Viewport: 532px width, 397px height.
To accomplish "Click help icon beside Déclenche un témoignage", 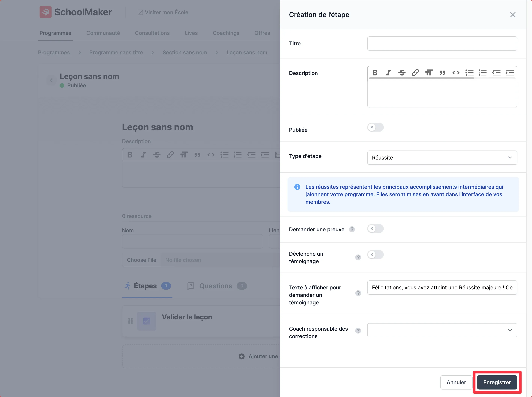I will 358,257.
